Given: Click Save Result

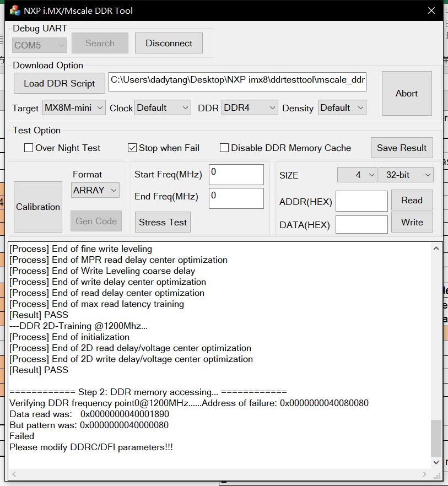Looking at the screenshot, I should click(x=402, y=148).
